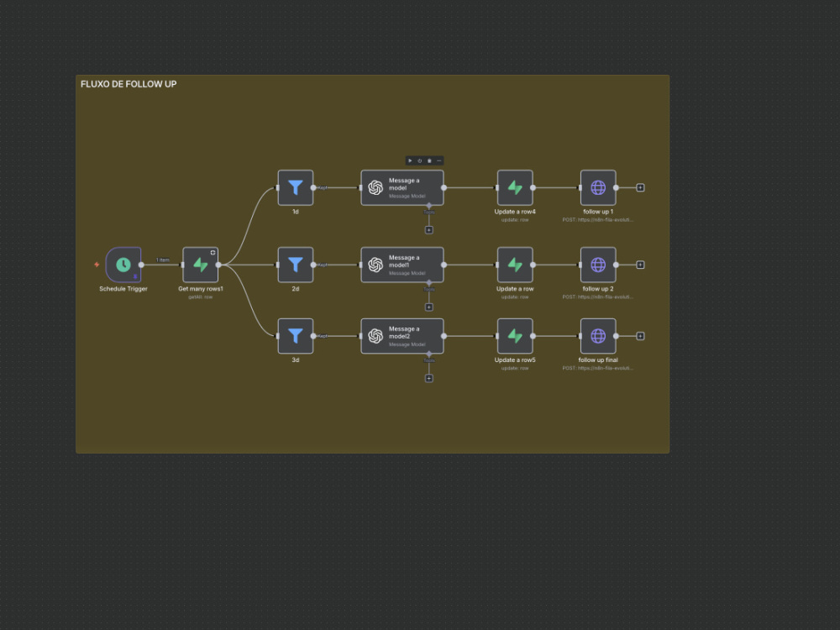
Task: Open the 'follow up final' HTTP node
Action: [598, 336]
